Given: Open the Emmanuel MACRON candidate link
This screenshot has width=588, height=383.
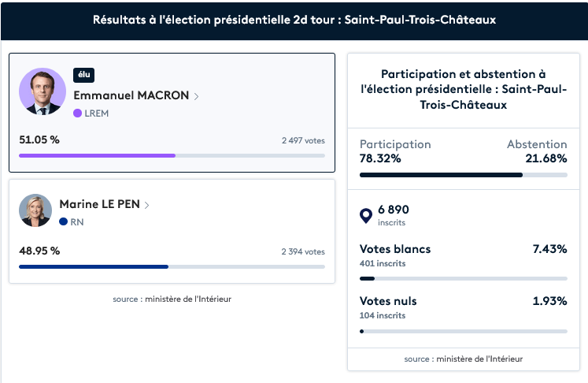Looking at the screenshot, I should pos(131,95).
